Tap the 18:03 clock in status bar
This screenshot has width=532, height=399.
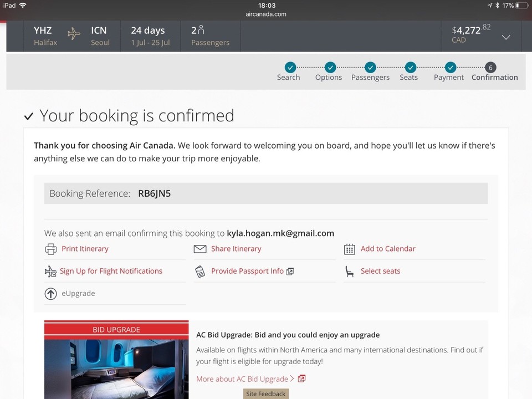(x=267, y=6)
